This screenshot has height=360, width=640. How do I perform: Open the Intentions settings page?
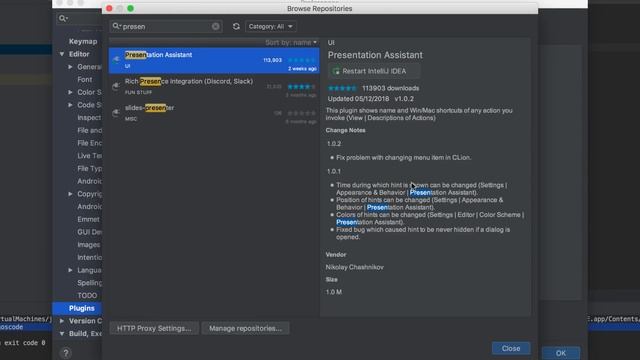(x=89, y=258)
